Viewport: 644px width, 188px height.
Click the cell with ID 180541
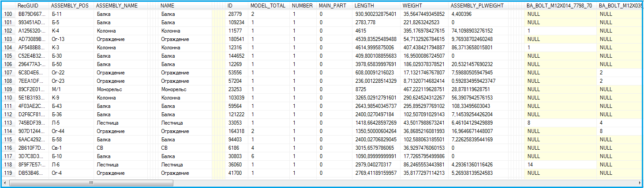coord(236,39)
